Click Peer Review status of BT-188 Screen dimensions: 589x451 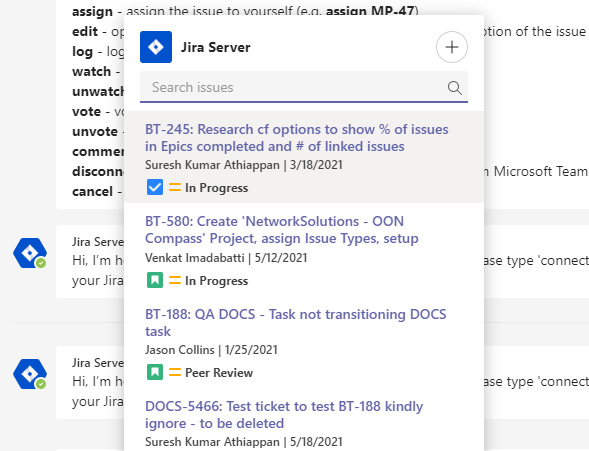pyautogui.click(x=219, y=373)
